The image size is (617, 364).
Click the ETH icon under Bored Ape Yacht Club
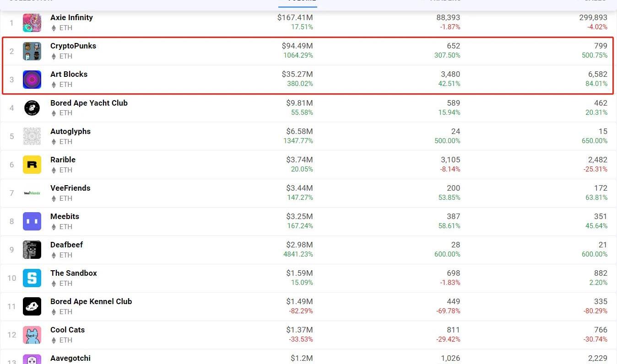(x=54, y=113)
